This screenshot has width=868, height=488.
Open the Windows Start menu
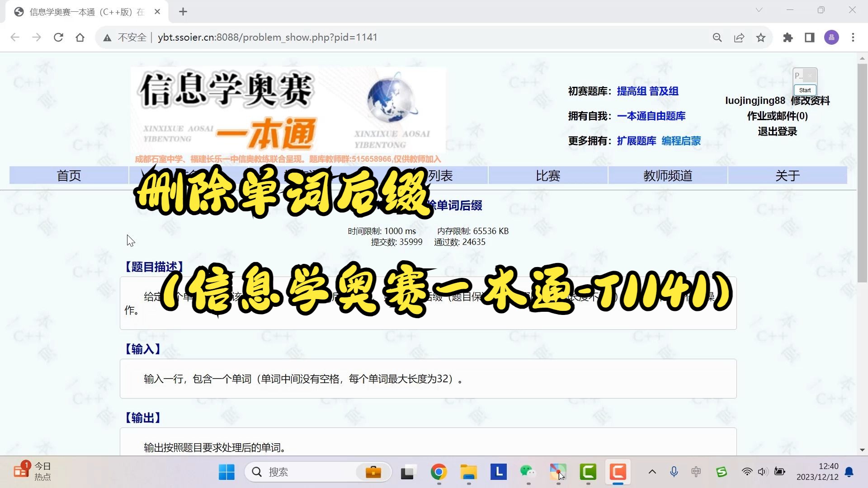pyautogui.click(x=226, y=472)
